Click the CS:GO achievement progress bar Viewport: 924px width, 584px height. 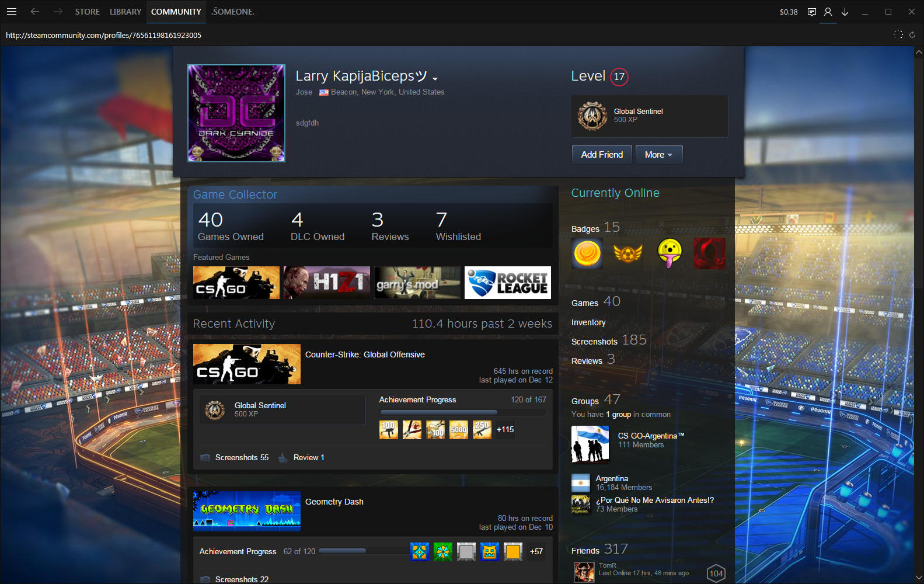click(462, 412)
